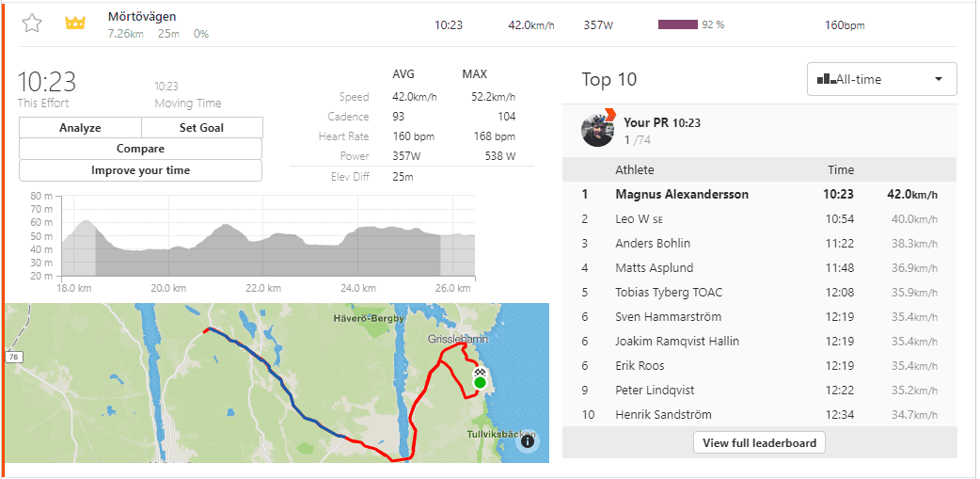Click the Compare button
Screen dimensions: 980x479
click(x=140, y=149)
